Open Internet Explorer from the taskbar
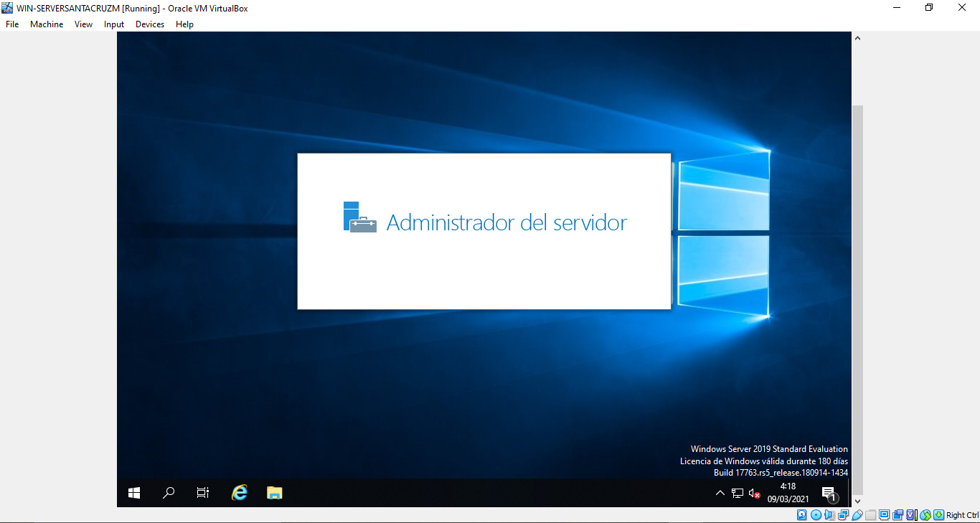 tap(238, 493)
